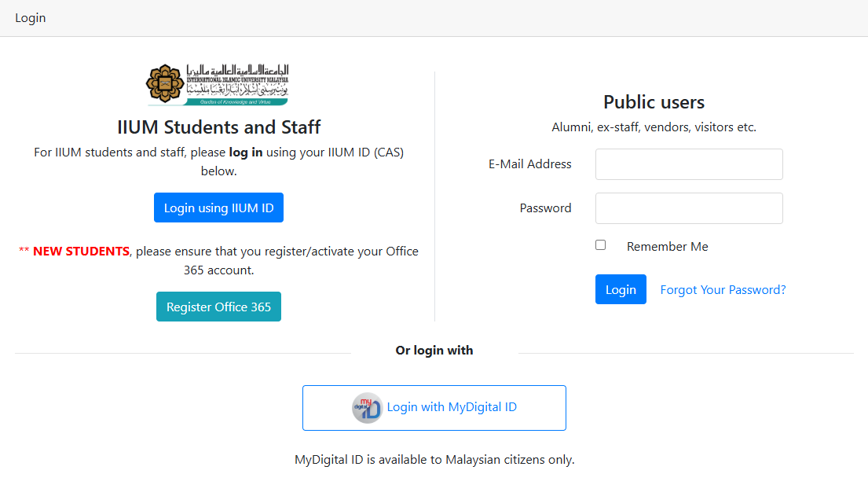Click the Register Office 365 button
The width and height of the screenshot is (868, 496).
click(218, 307)
